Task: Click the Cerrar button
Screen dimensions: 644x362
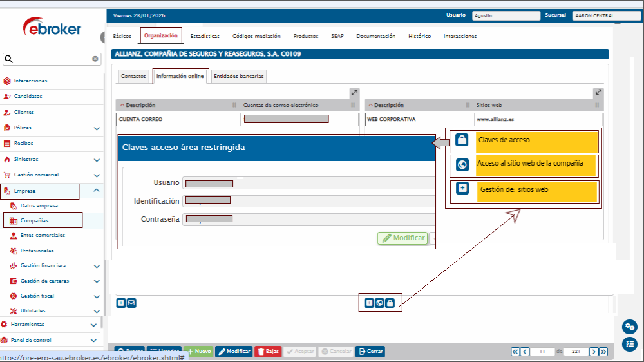Action: click(370, 352)
